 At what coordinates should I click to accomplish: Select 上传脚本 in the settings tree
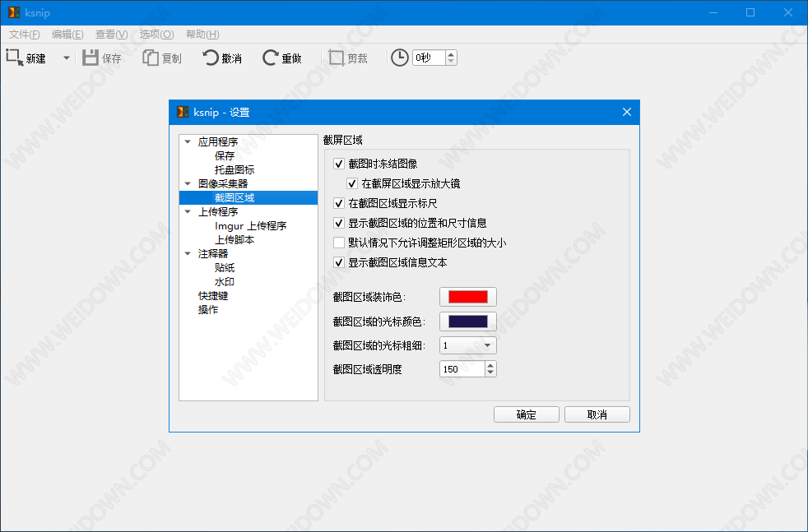(235, 239)
